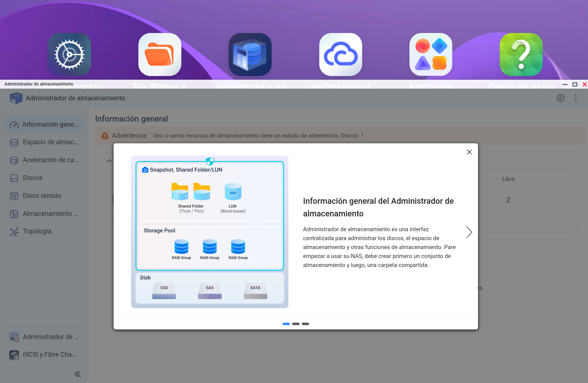588x383 pixels.
Task: Collapse the sidebar with double chevron
Action: 77,374
